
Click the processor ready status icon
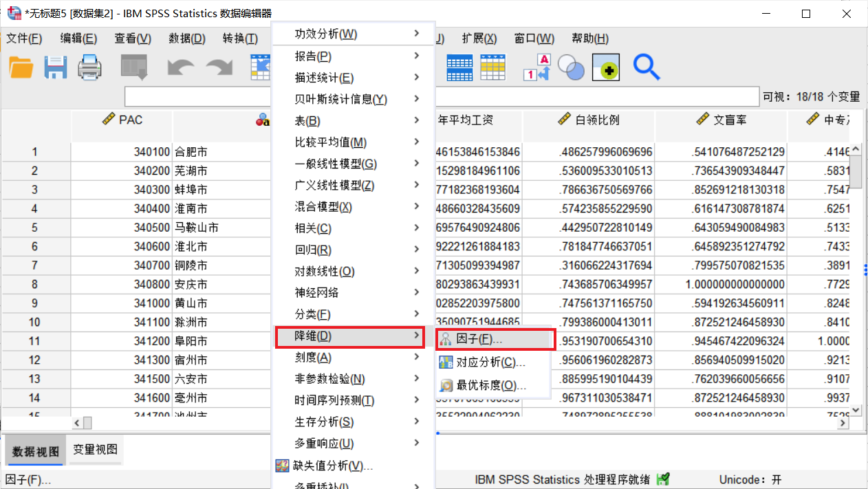coord(663,479)
